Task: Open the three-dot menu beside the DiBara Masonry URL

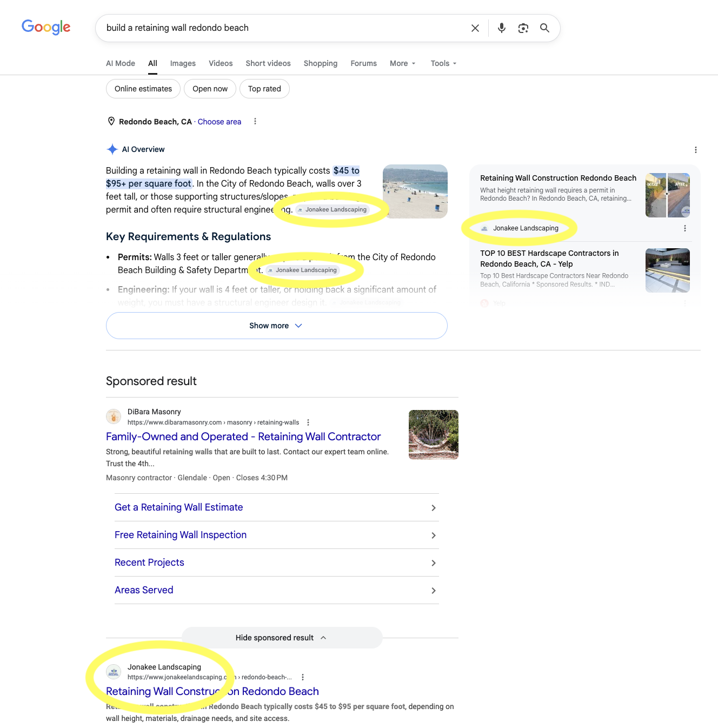Action: 308,422
